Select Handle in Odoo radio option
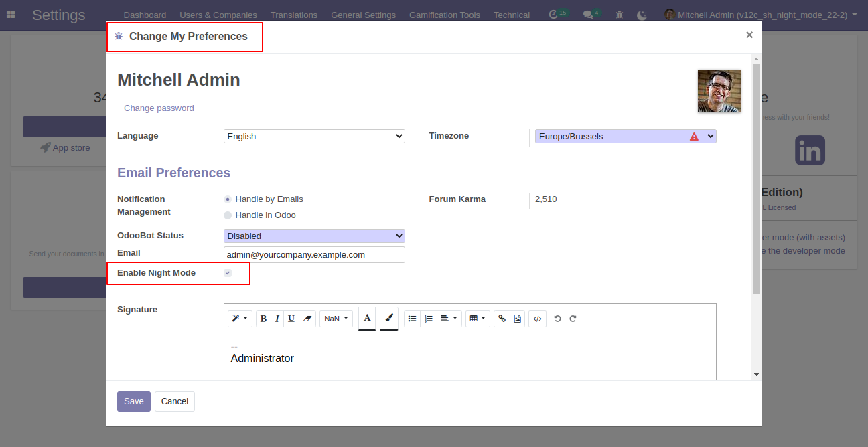 point(228,215)
